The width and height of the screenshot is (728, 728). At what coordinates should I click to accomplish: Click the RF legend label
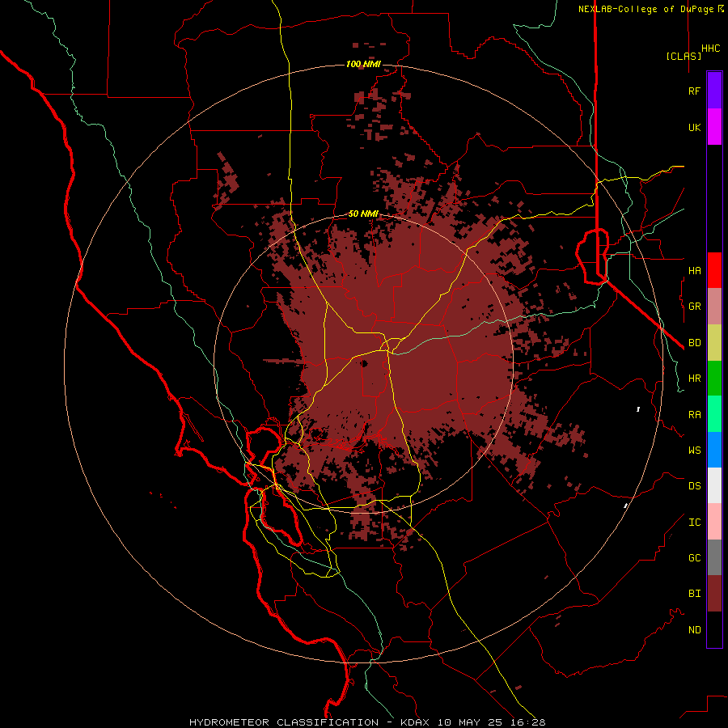[694, 91]
